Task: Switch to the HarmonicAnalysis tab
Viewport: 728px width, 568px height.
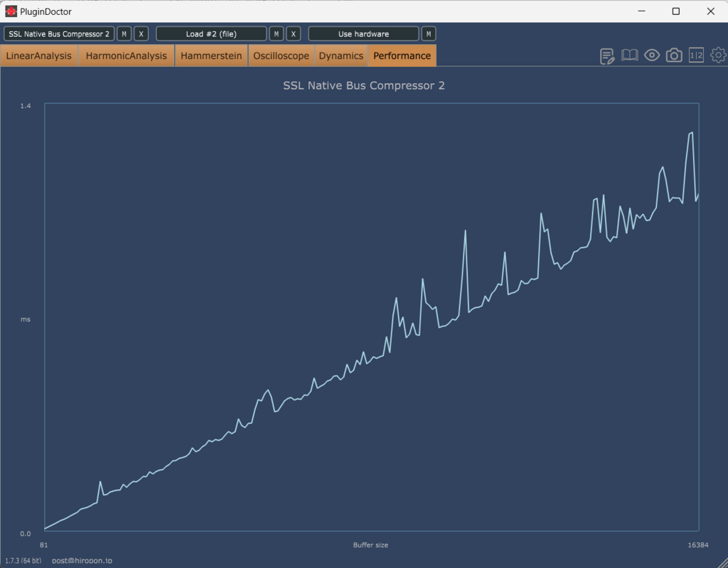Action: tap(127, 55)
